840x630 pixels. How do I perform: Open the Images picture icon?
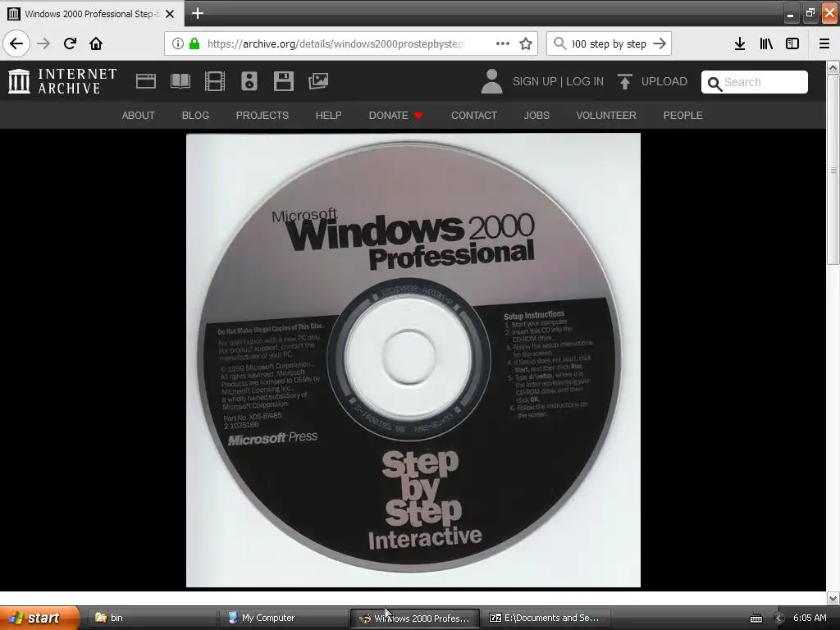(x=318, y=81)
